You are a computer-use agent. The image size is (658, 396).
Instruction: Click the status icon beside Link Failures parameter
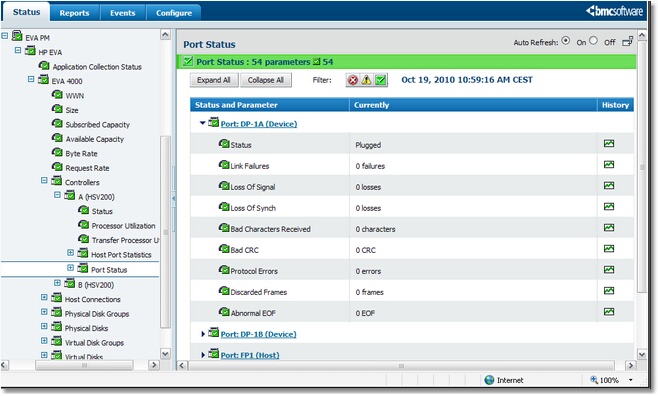(x=224, y=165)
